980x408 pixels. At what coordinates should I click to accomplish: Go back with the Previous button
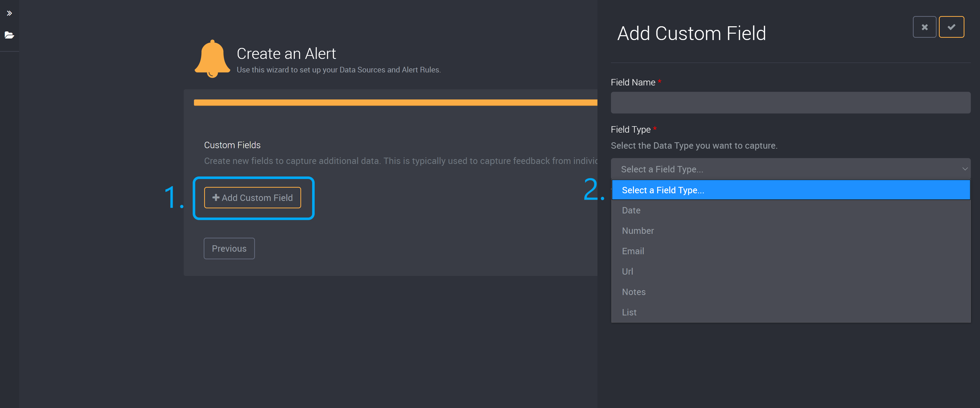click(229, 249)
